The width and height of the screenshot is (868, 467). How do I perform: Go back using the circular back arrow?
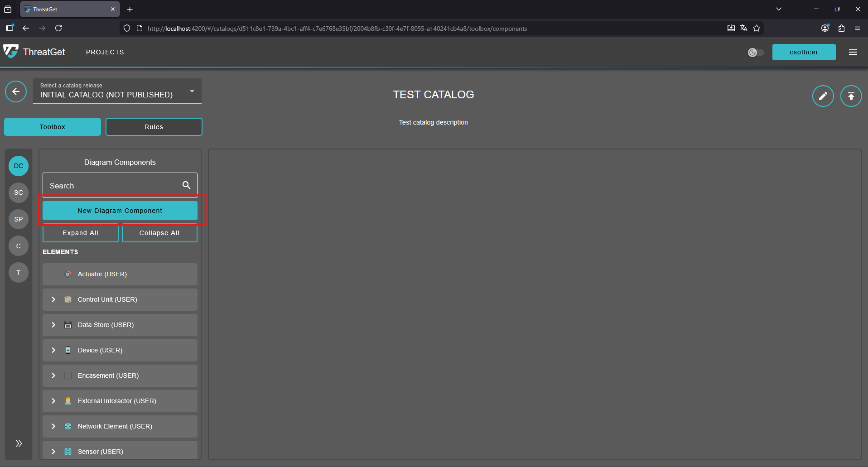click(x=16, y=91)
